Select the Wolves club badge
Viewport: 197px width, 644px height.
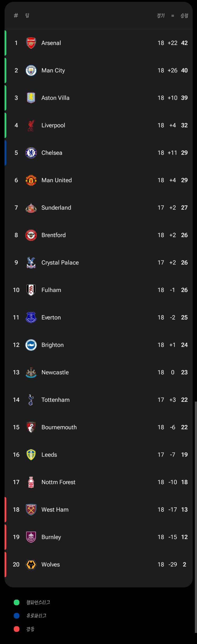(x=31, y=565)
